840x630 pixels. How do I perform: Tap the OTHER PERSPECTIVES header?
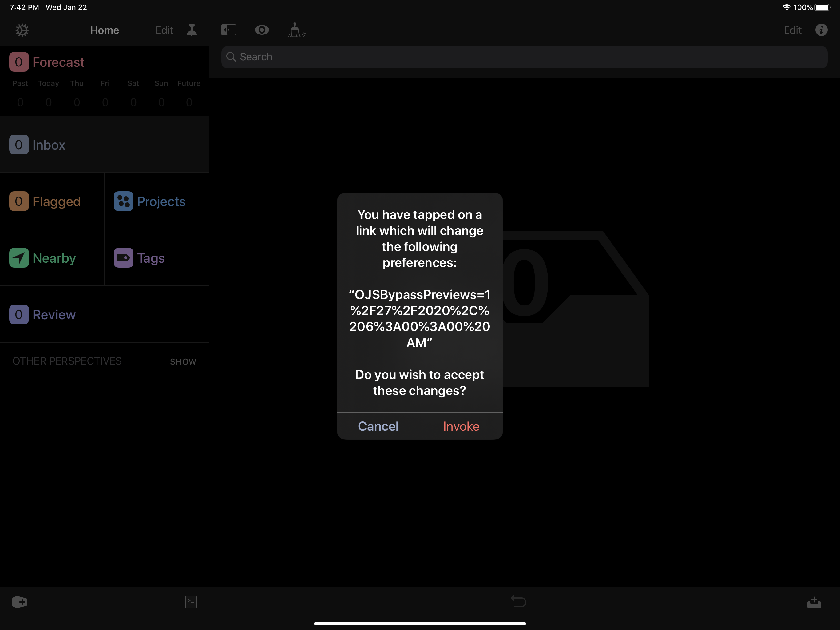tap(67, 361)
